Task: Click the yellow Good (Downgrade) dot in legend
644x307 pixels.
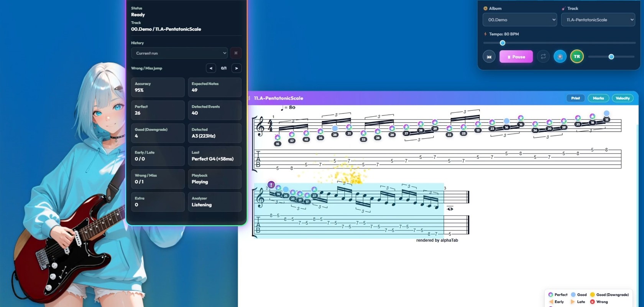Action: point(592,295)
